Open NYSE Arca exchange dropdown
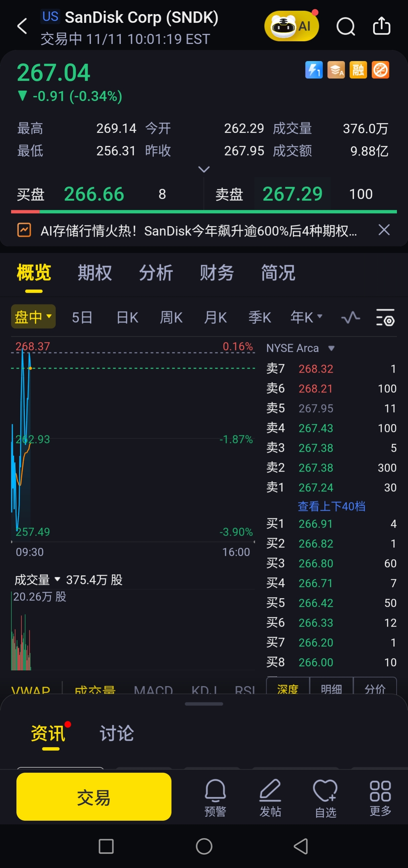The width and height of the screenshot is (408, 868). coord(300,348)
